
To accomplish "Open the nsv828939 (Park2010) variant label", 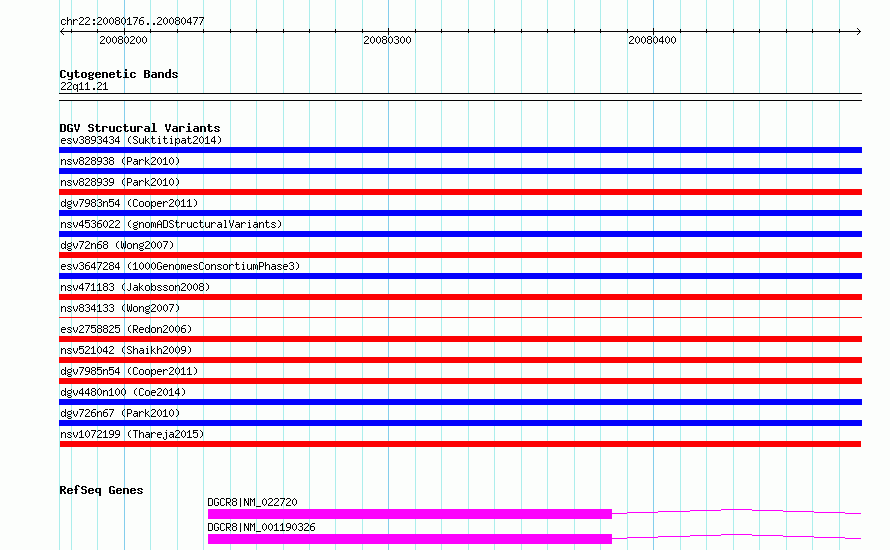I will tap(120, 182).
